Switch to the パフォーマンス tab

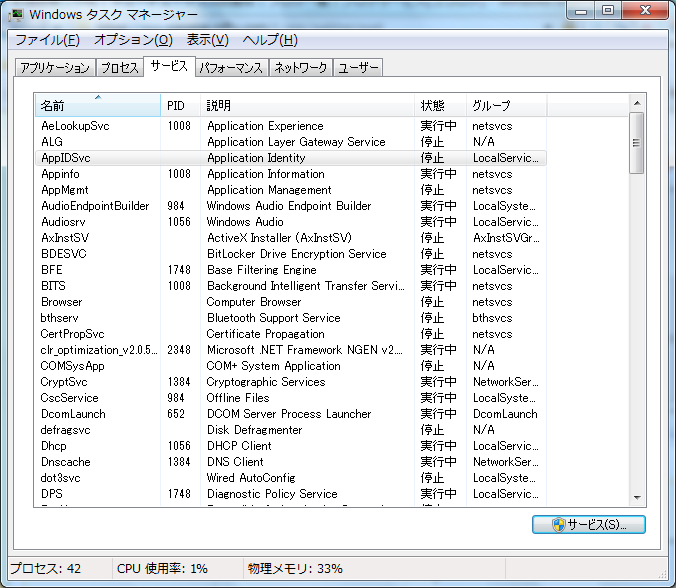(x=232, y=68)
